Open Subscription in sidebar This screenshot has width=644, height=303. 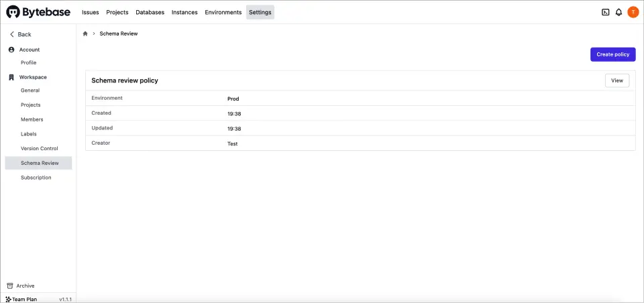click(36, 178)
